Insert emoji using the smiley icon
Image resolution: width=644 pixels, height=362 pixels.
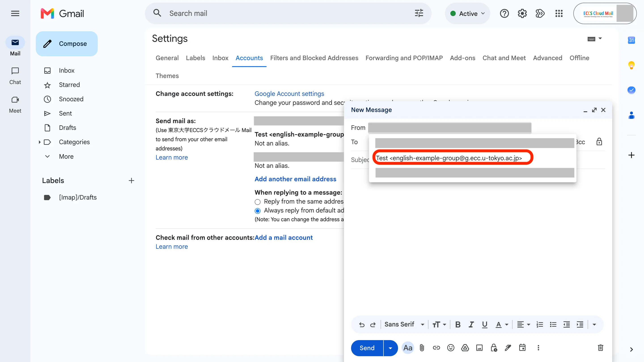[x=451, y=348]
